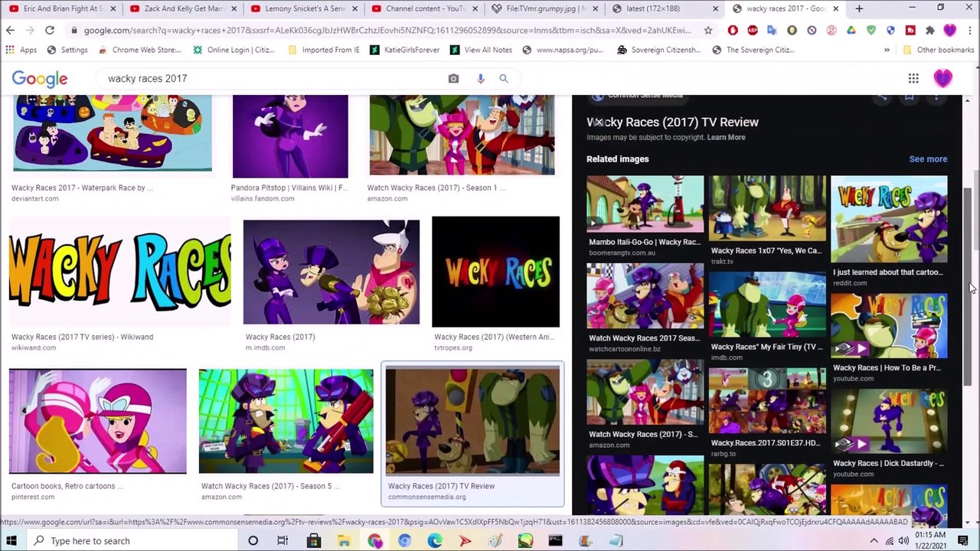The image size is (980, 551).
Task: Submit search with the magnifying glass icon
Action: tap(504, 78)
